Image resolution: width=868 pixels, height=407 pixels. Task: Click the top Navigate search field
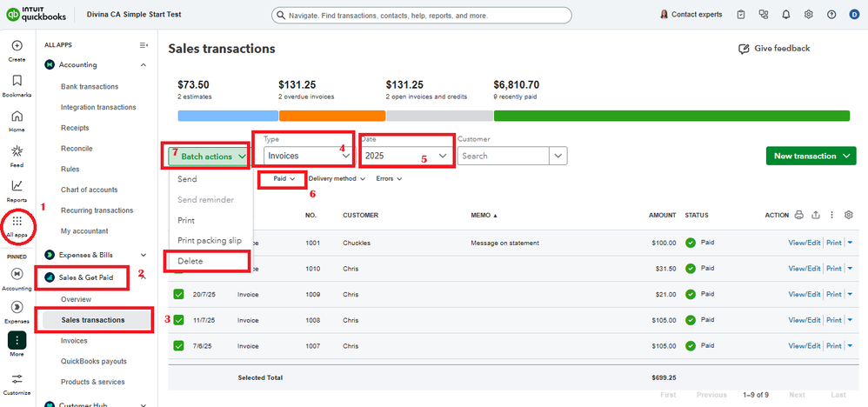click(421, 16)
